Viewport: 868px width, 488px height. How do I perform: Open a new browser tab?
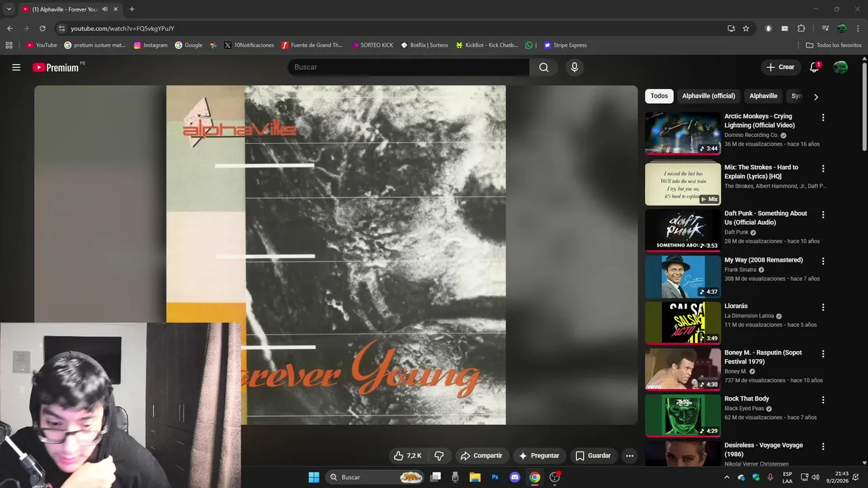(132, 9)
